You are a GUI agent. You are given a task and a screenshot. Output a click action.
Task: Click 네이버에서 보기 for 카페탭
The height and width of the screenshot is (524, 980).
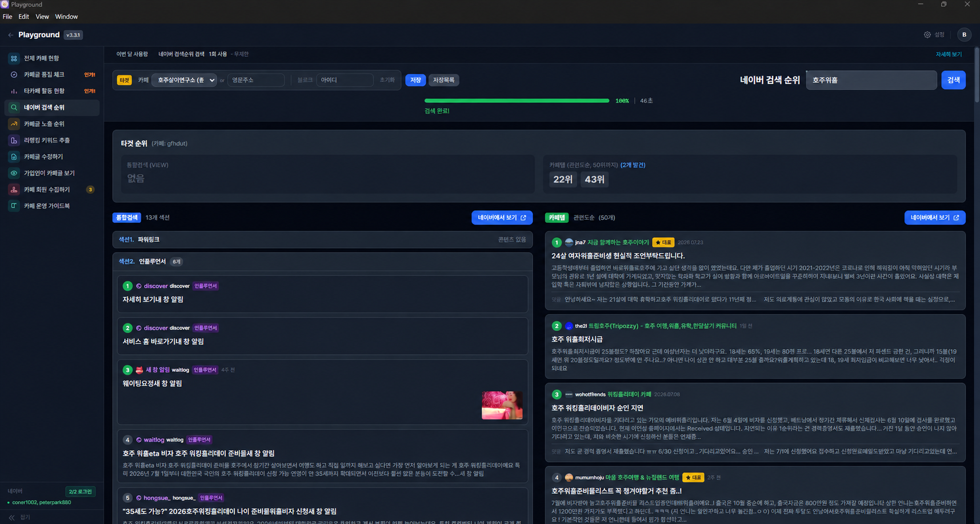point(935,218)
